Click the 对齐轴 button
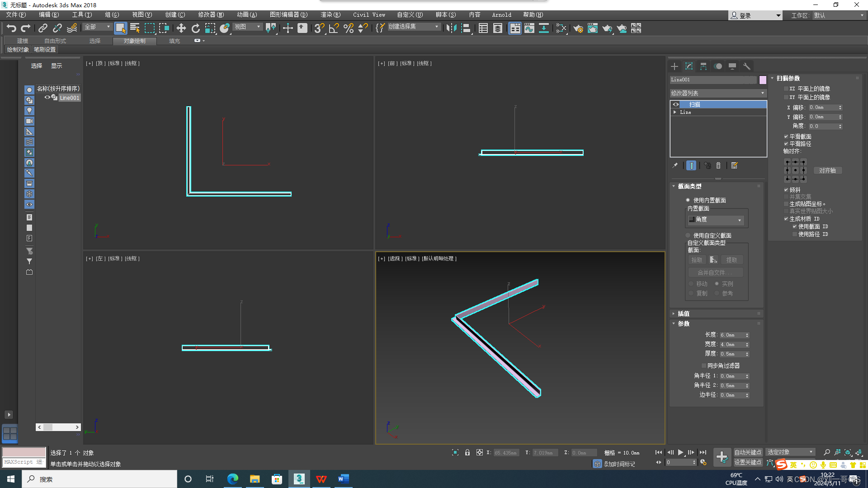 tap(828, 170)
